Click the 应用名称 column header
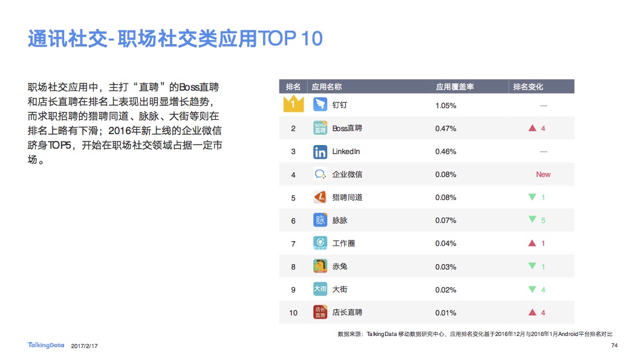 coord(327,86)
